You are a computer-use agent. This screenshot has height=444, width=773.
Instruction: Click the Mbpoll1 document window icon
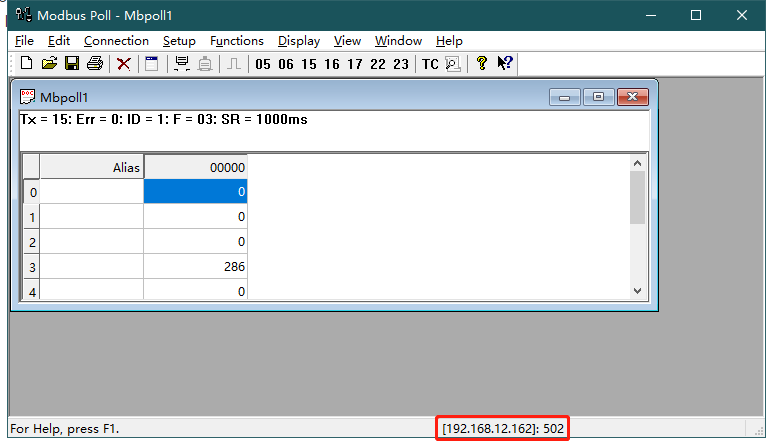28,97
